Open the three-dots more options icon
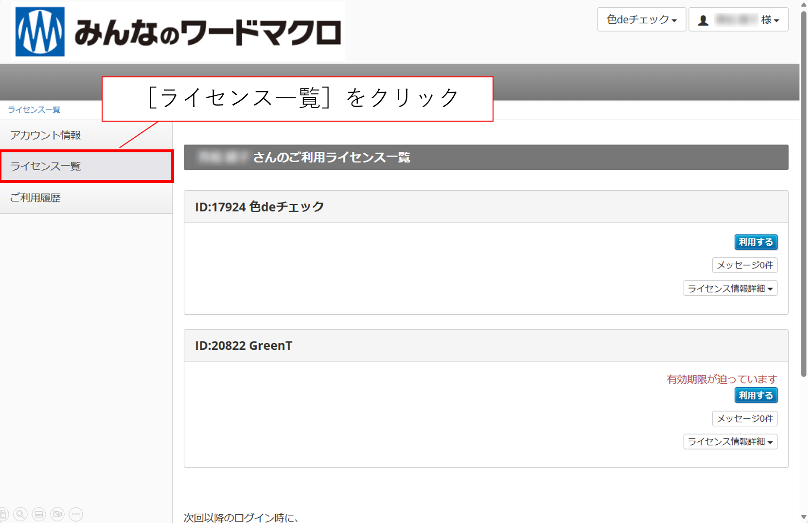Viewport: 812px width, 523px height. tap(76, 514)
